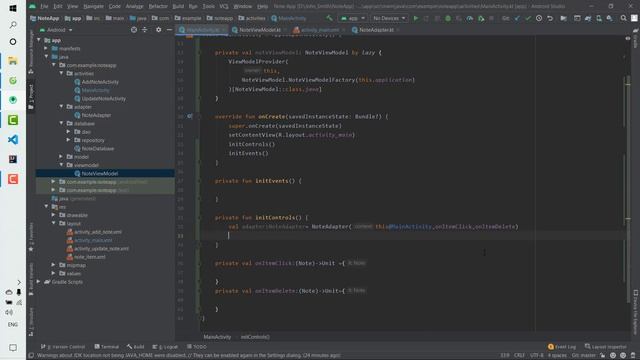The width and height of the screenshot is (640, 360).
Task: Expand the mipmap folder arrow
Action: pyautogui.click(x=54, y=265)
